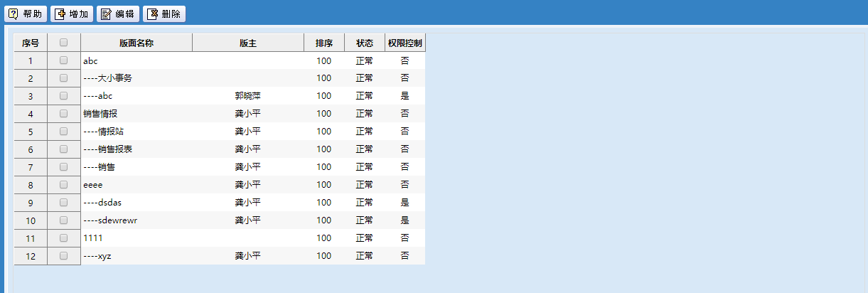Click row number 10 cell
Image resolution: width=868 pixels, height=293 pixels.
(31, 220)
